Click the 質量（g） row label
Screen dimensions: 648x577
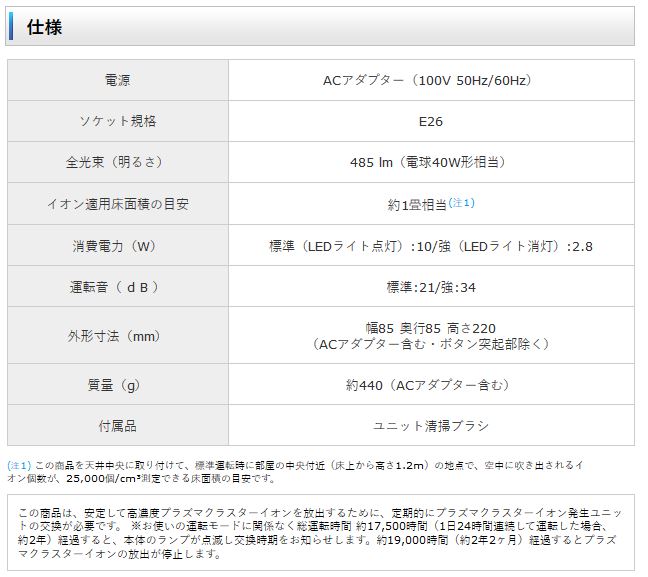click(x=118, y=384)
